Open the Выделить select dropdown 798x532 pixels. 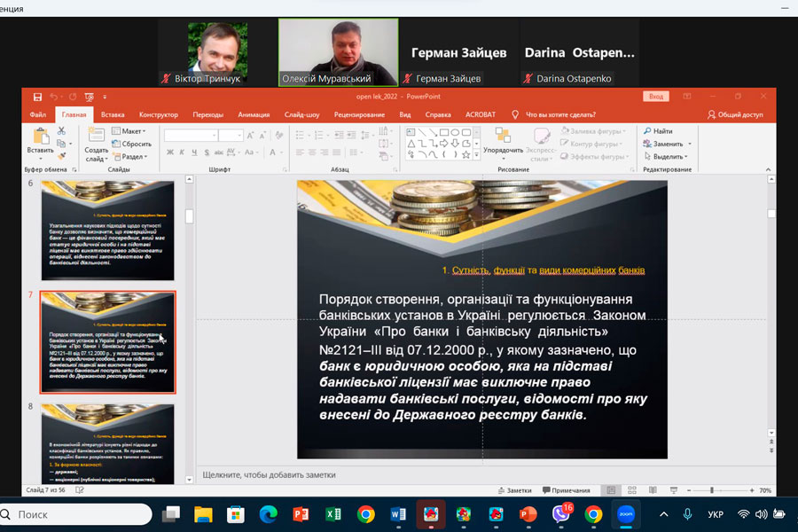668,156
